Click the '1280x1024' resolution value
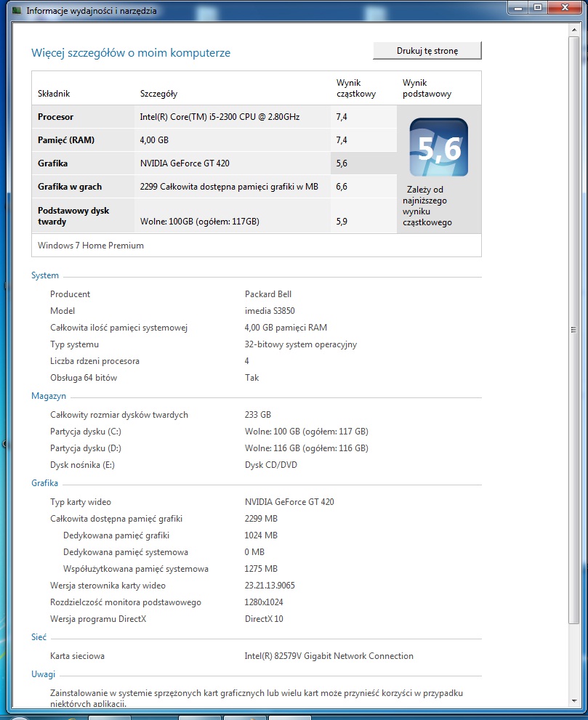The height and width of the screenshot is (720, 588). [x=264, y=602]
